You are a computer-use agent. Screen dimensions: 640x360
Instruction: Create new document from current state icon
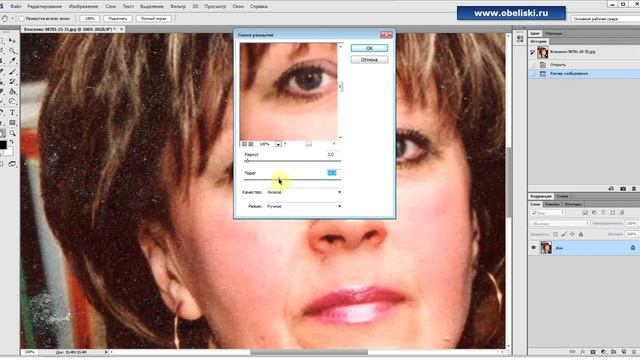tap(611, 189)
